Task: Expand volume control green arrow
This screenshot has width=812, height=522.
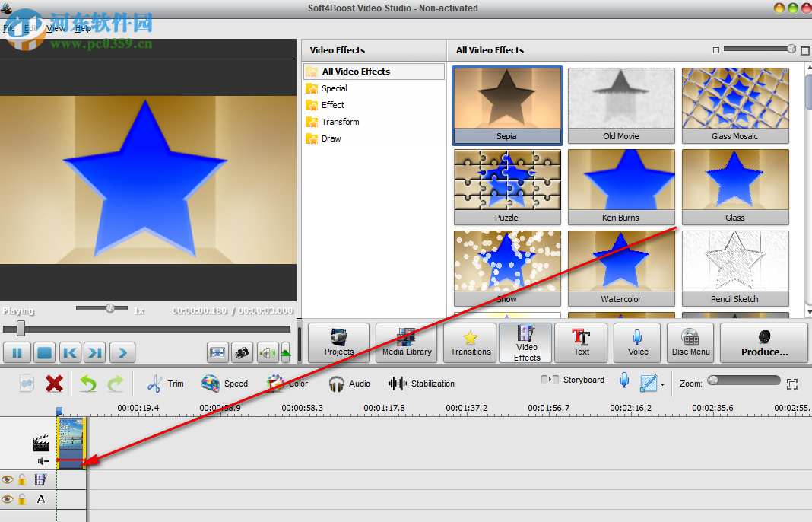Action: [286, 352]
